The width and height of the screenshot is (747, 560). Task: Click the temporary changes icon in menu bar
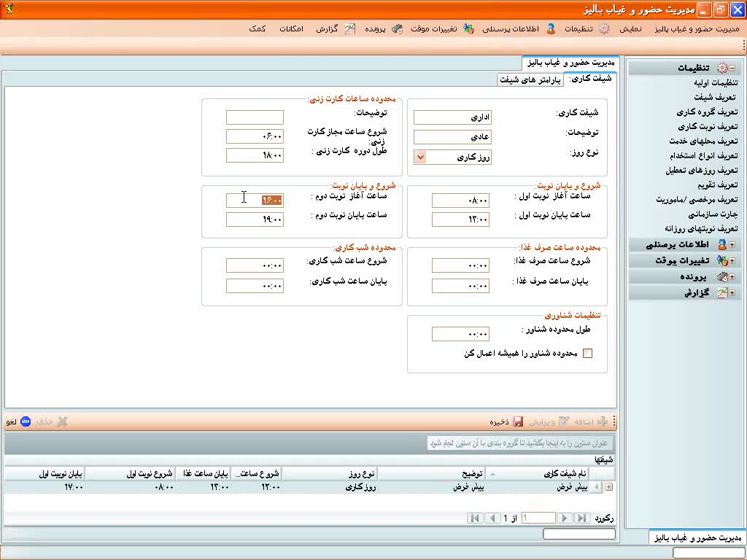[x=468, y=29]
